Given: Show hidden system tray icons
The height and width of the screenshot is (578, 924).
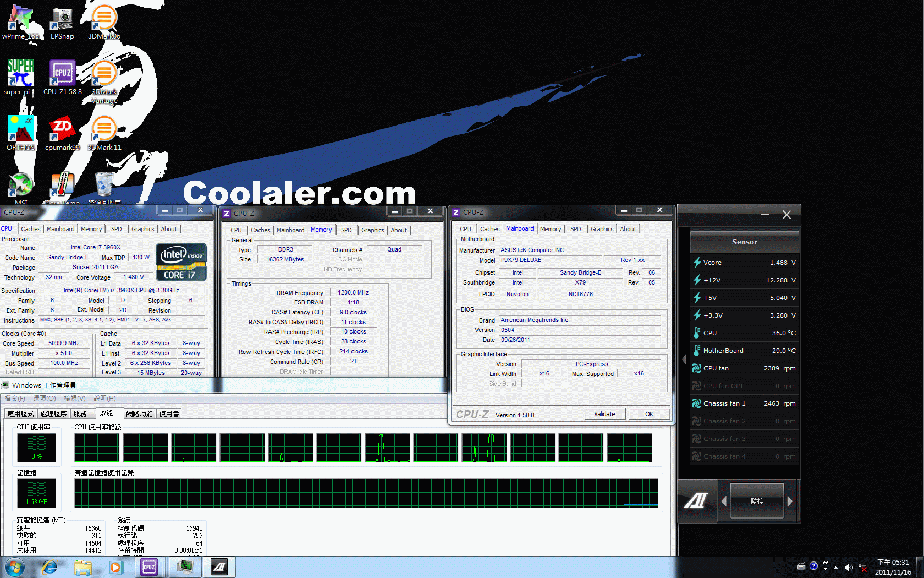Looking at the screenshot, I should 836,567.
